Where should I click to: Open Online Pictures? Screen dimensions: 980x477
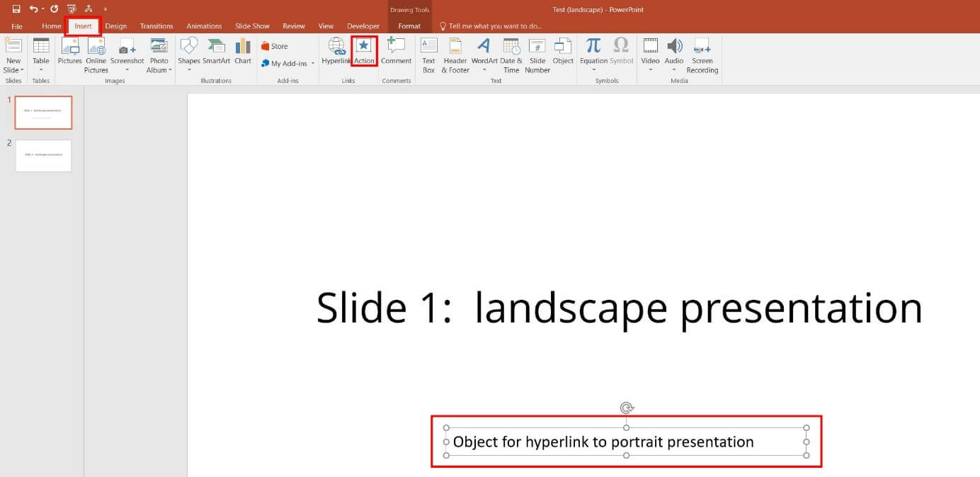(x=96, y=55)
